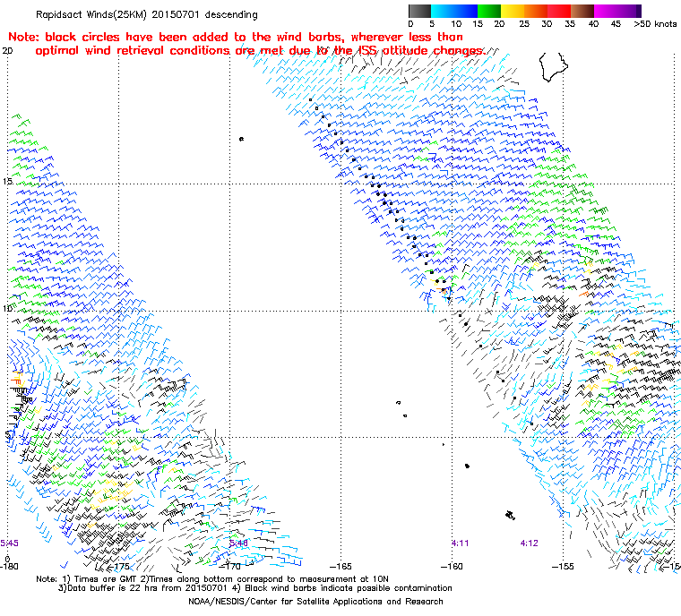
Task: Click footer note line starting '3)Data buffer is 22 hrs'
Action: coord(255,588)
